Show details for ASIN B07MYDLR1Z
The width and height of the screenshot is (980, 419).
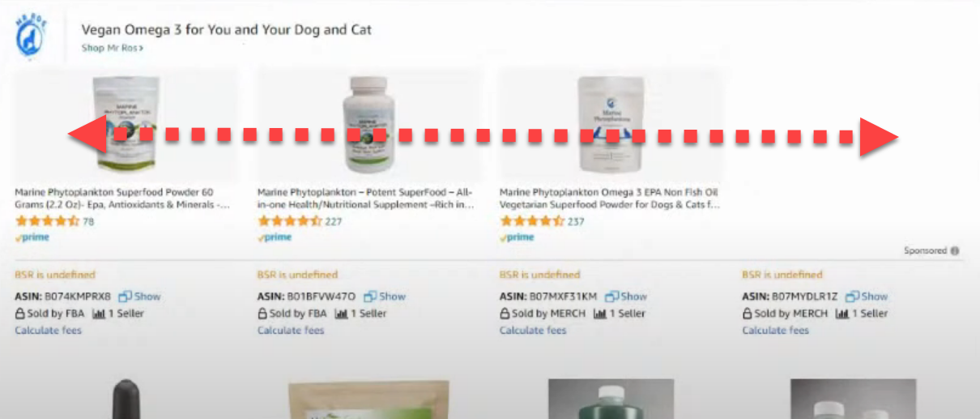point(874,297)
